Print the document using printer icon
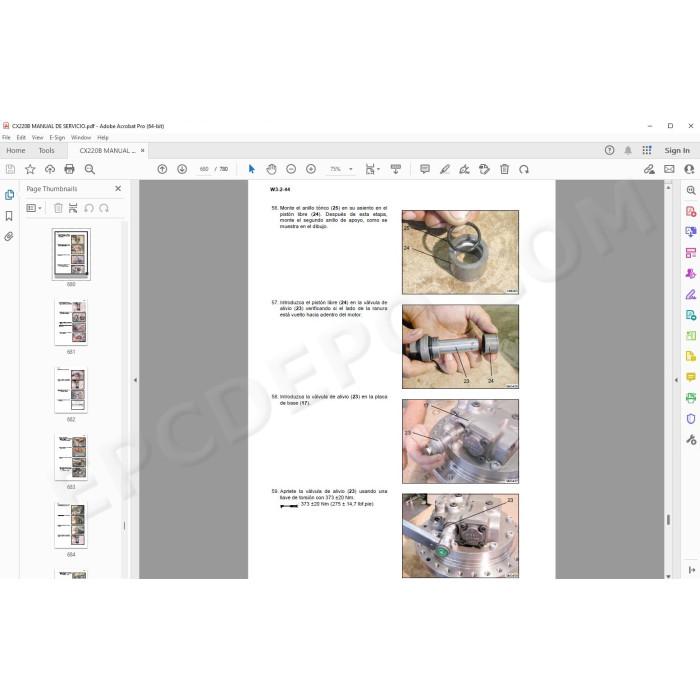Viewport: 700px width, 700px height. point(69,169)
